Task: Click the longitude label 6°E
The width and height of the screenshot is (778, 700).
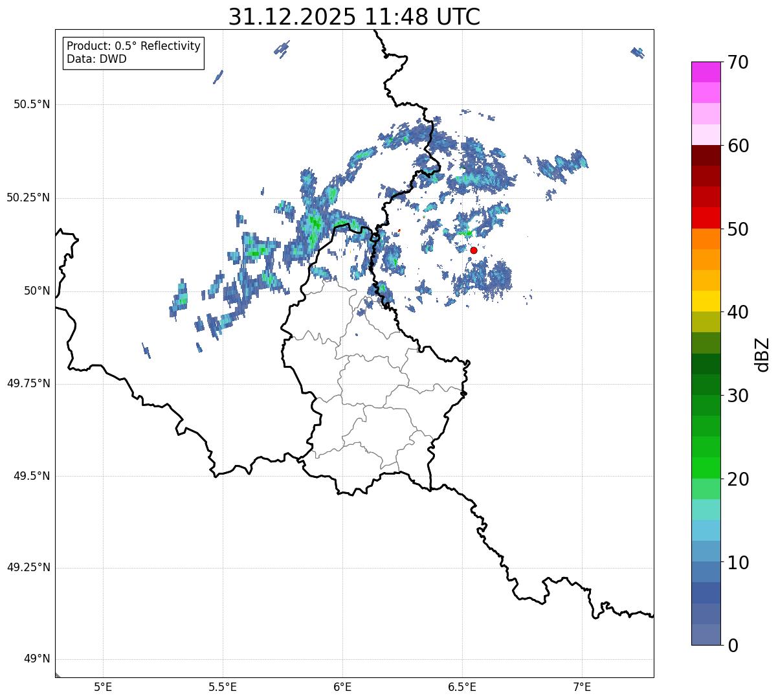Action: pyautogui.click(x=342, y=686)
